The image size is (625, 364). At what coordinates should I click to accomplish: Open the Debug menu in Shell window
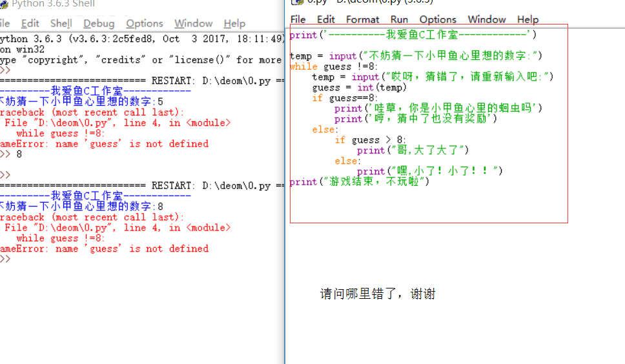pyautogui.click(x=99, y=23)
